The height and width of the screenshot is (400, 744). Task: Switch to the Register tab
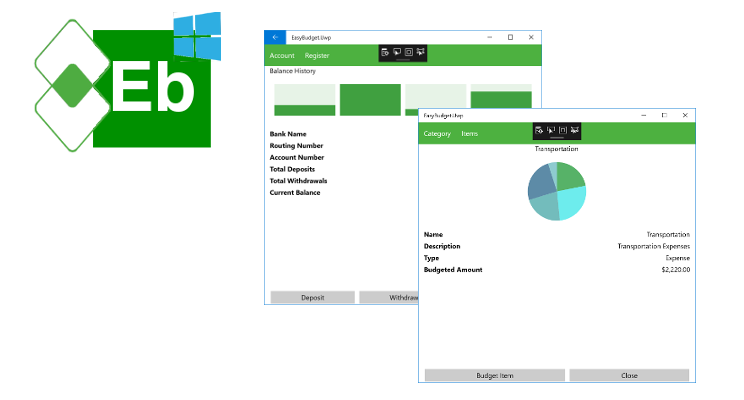click(317, 56)
